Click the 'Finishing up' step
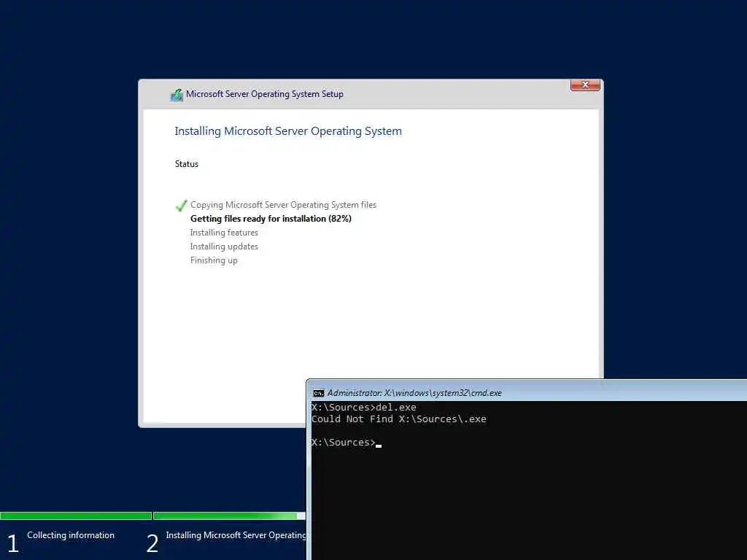Viewport: 747px width, 560px height. (x=214, y=260)
